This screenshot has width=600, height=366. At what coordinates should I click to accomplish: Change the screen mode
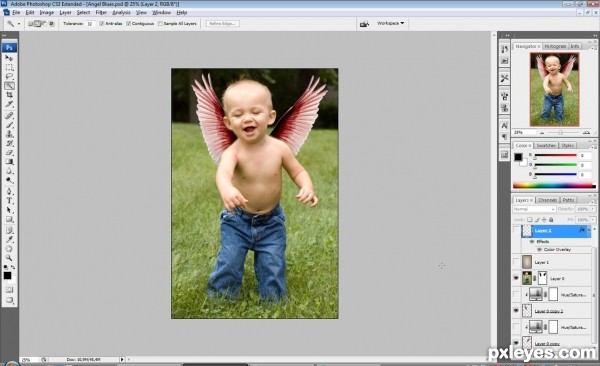(9, 300)
